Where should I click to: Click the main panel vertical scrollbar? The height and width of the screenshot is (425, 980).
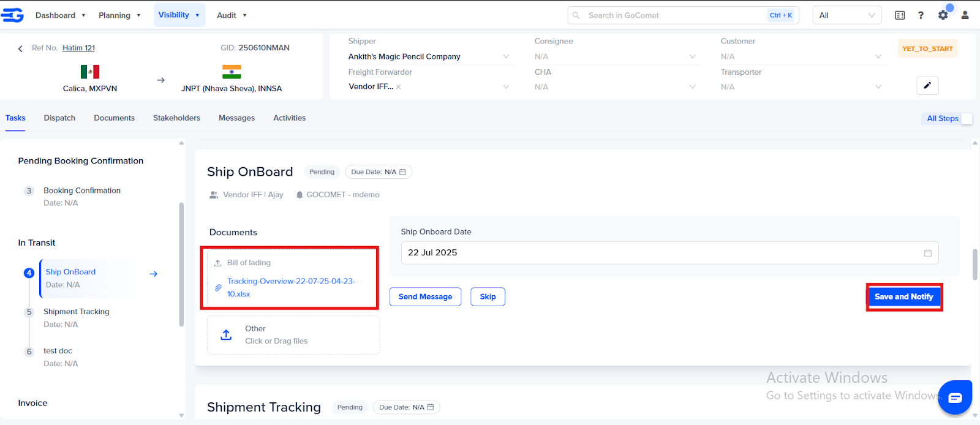[975, 264]
